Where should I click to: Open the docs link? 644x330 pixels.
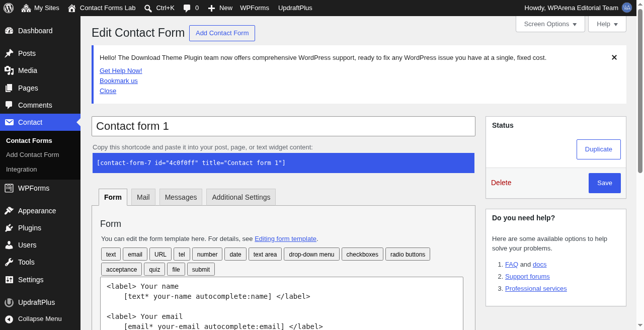click(x=539, y=265)
